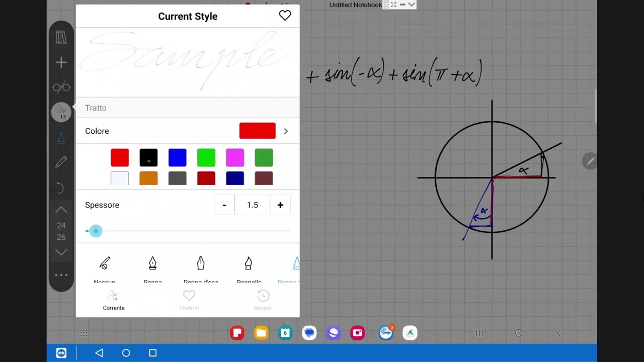Select the current pen style 1.5 sidebar icon

61,112
